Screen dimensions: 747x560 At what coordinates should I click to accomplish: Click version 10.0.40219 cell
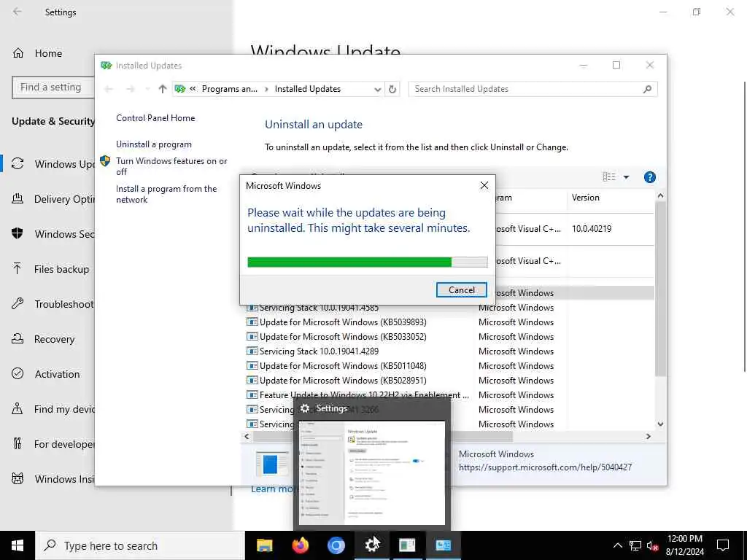[x=592, y=229]
